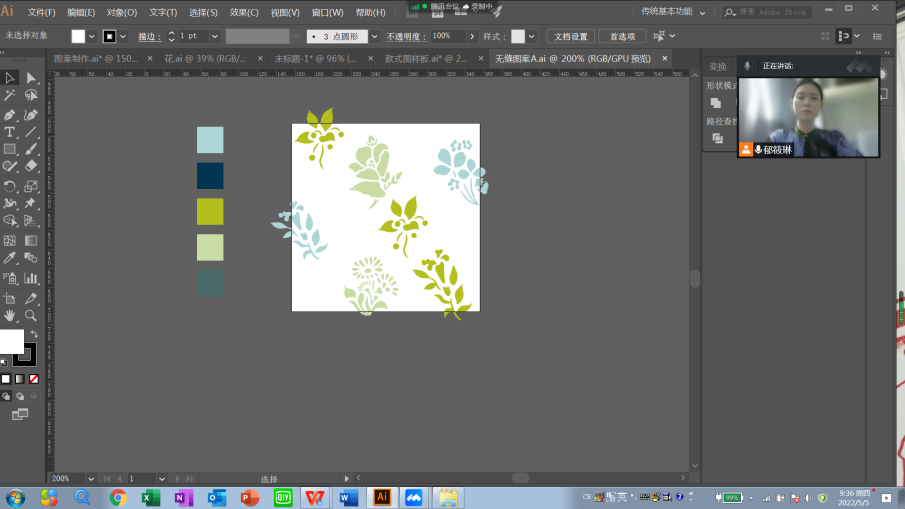The height and width of the screenshot is (509, 905).
Task: Click the 首选项 button
Action: tap(622, 36)
